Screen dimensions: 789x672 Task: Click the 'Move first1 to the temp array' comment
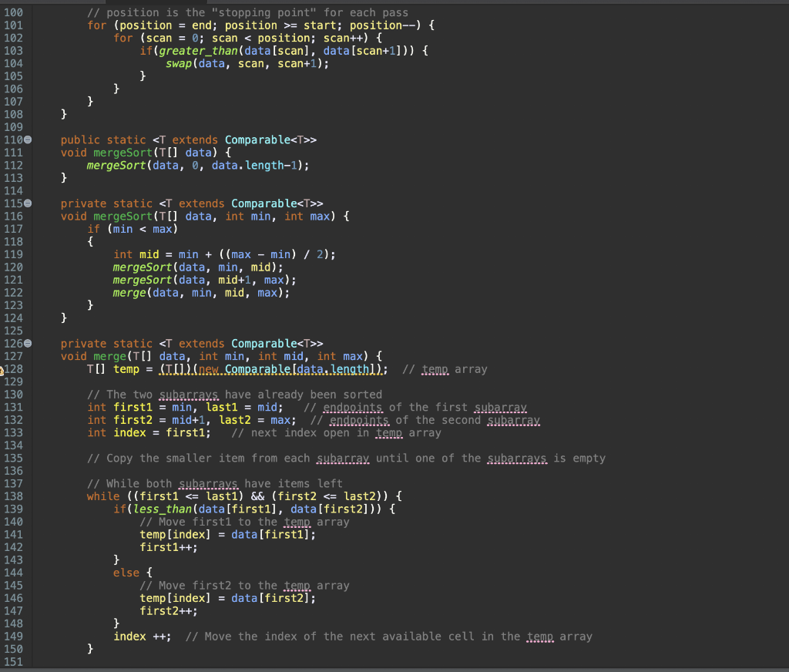(244, 522)
